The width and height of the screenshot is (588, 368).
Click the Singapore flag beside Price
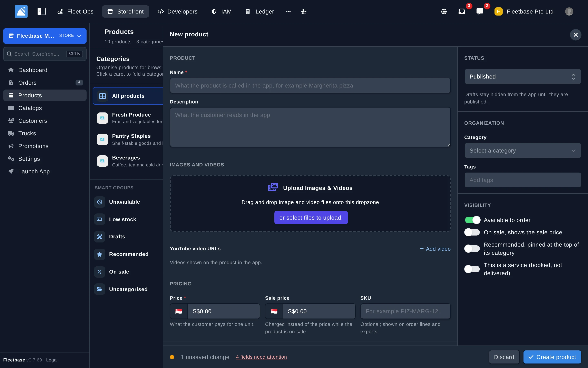179,311
